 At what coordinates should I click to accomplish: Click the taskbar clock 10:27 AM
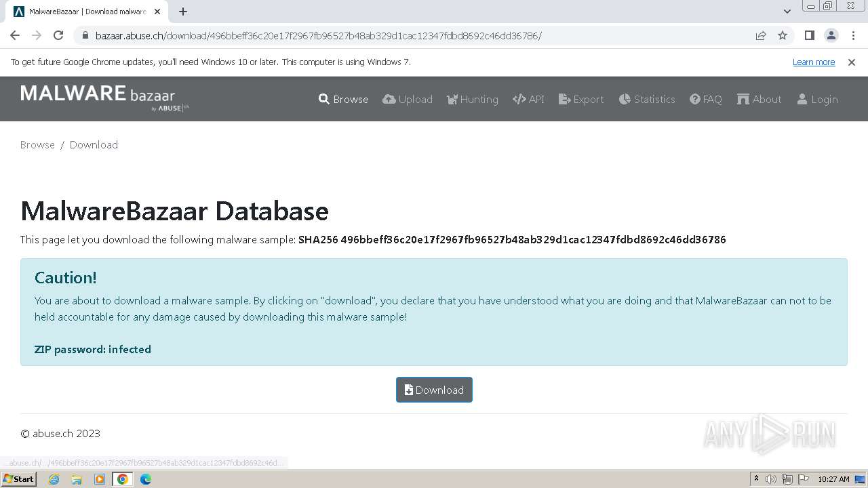click(833, 479)
